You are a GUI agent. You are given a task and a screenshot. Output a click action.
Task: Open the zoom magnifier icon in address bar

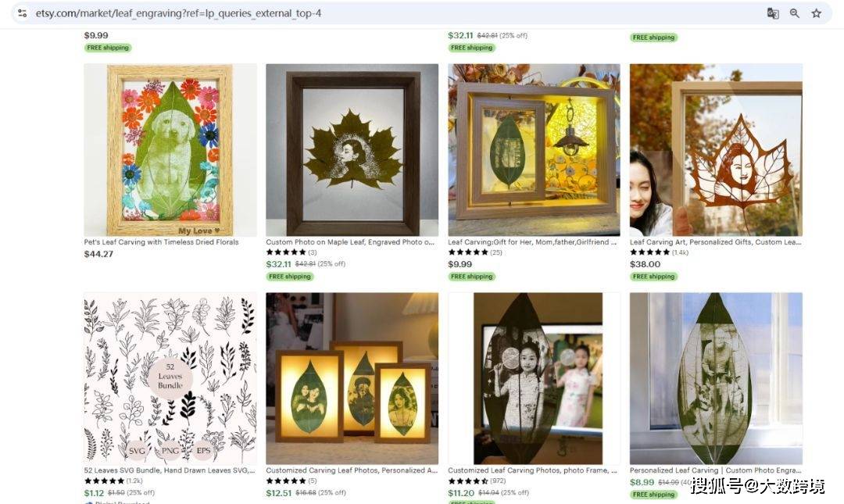click(x=795, y=13)
